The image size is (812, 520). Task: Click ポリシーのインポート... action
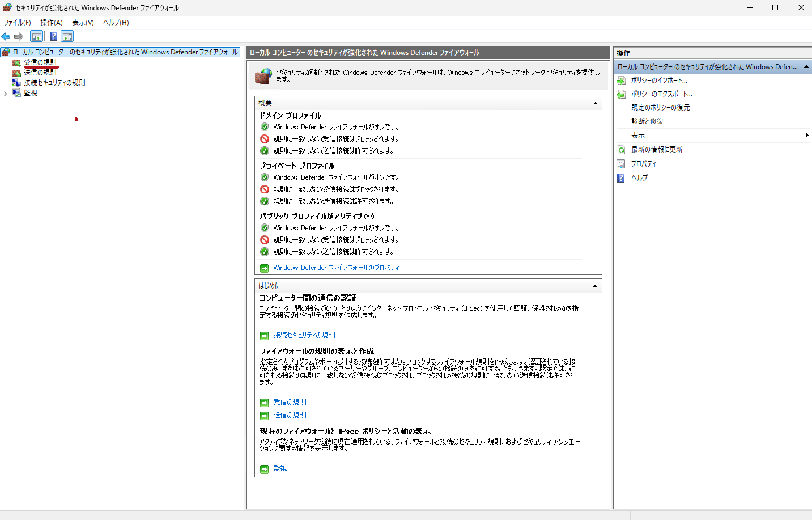pyautogui.click(x=659, y=81)
